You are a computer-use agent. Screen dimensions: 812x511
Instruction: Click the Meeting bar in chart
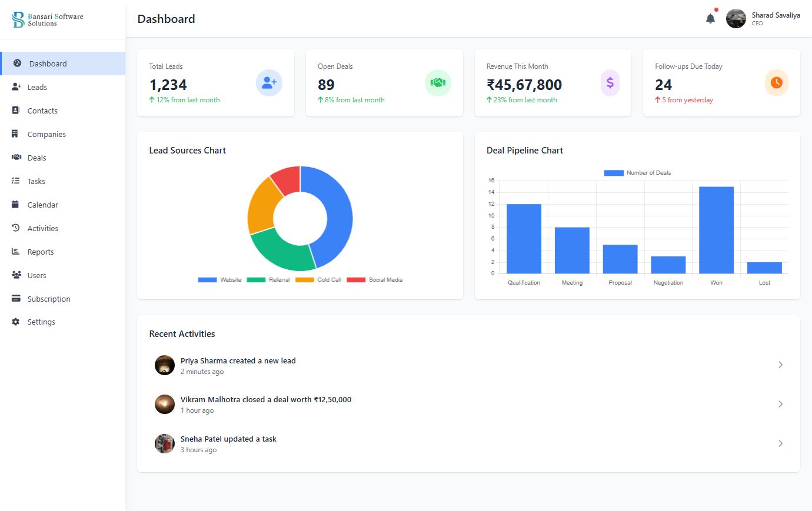pyautogui.click(x=572, y=251)
